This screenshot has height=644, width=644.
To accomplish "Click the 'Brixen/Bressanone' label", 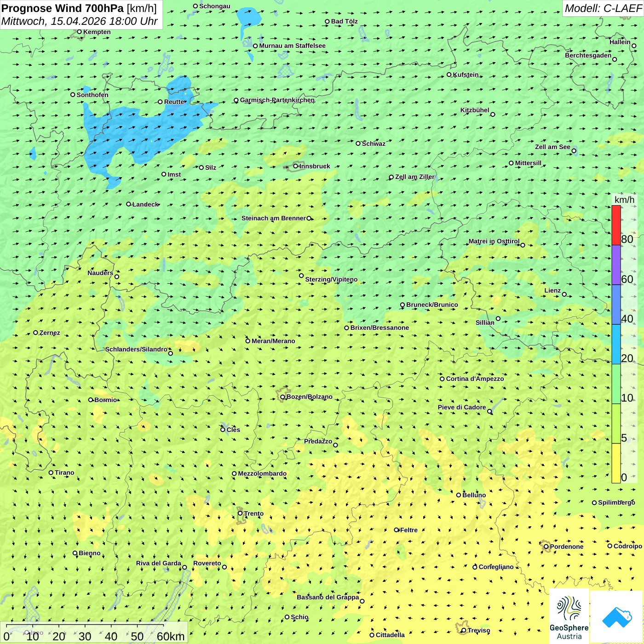I will (379, 328).
